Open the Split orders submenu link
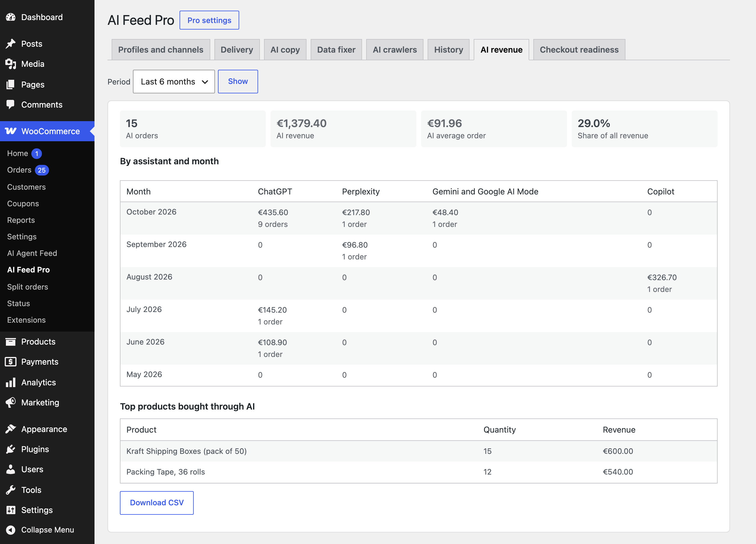Screen dimensions: 756x544 tap(28, 287)
